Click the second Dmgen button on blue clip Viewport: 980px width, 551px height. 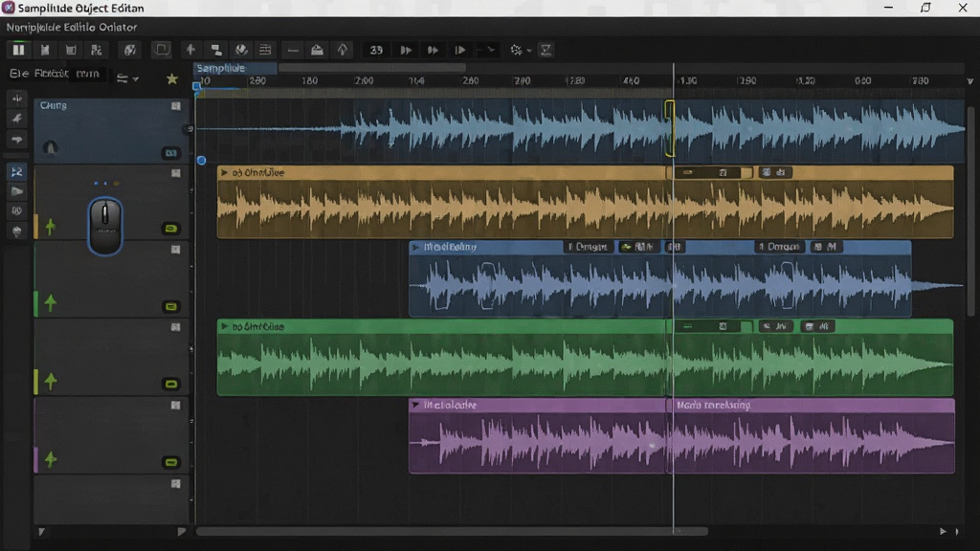[779, 247]
